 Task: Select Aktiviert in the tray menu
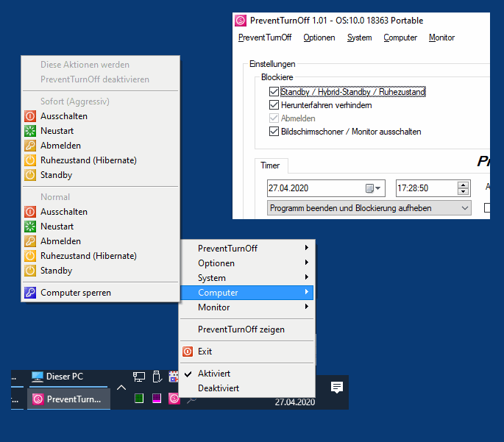click(247, 374)
